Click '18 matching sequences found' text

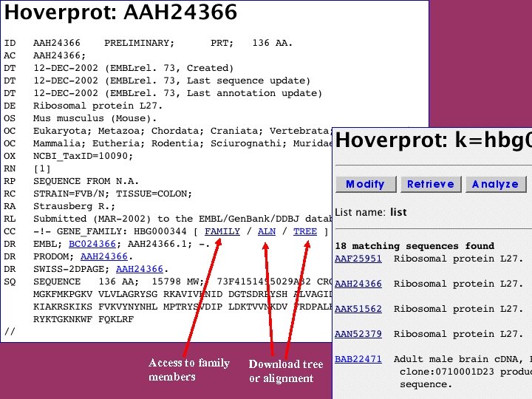[415, 246]
